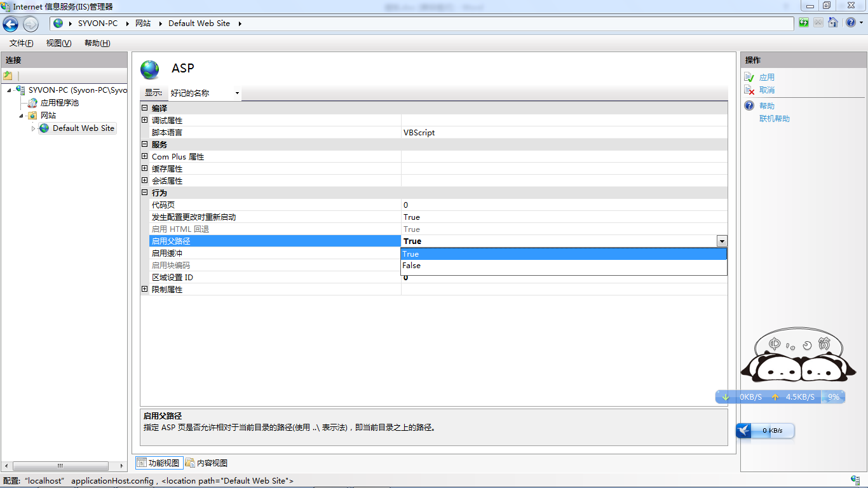Open the Help question mark icon
Image resolution: width=868 pixels, height=488 pixels.
point(850,23)
